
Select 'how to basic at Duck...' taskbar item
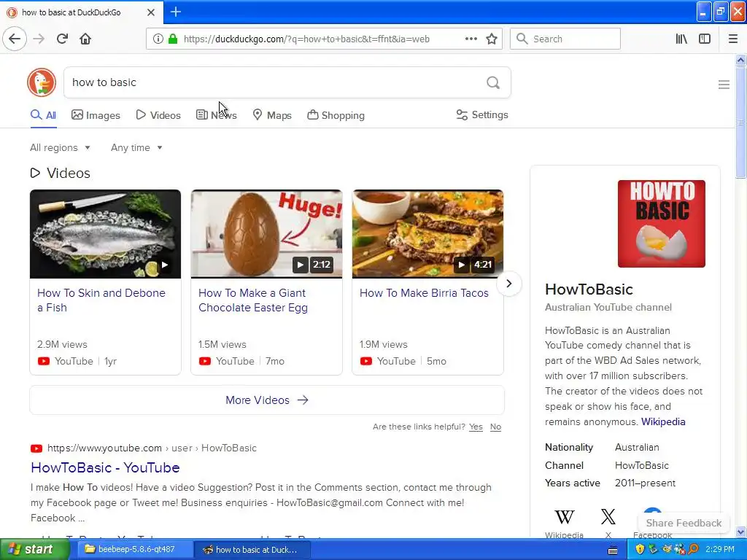pos(252,550)
